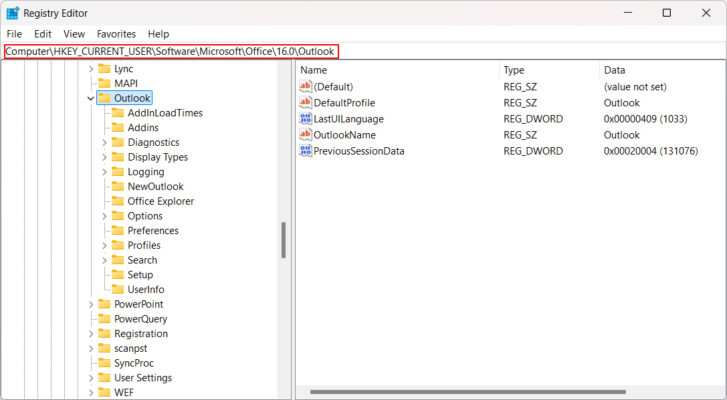Expand the Profiles subkey
This screenshot has width=727, height=400.
[105, 246]
